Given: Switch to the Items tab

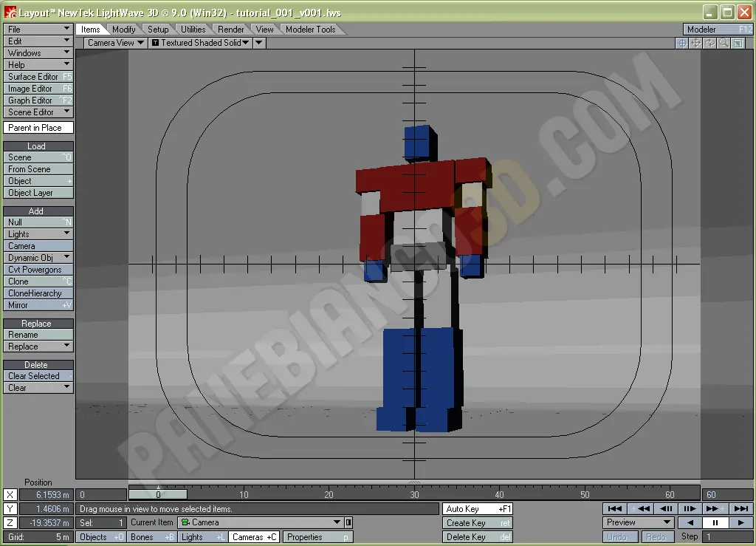Looking at the screenshot, I should (x=91, y=30).
